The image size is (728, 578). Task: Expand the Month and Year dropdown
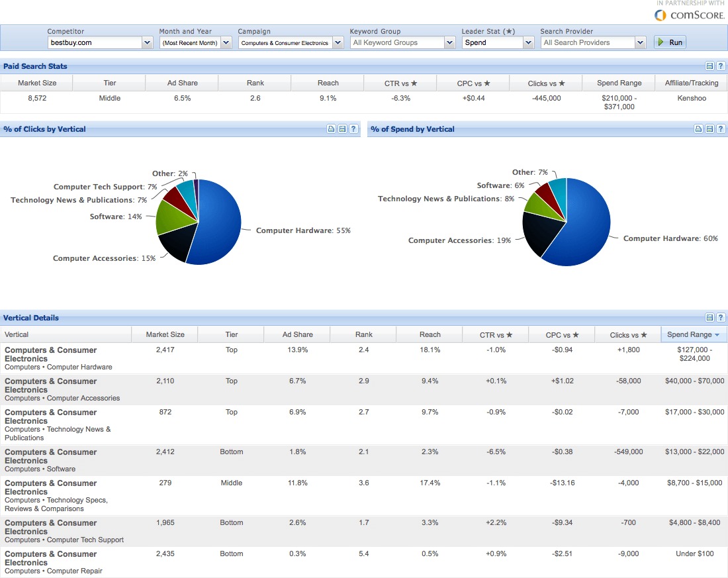click(x=226, y=42)
